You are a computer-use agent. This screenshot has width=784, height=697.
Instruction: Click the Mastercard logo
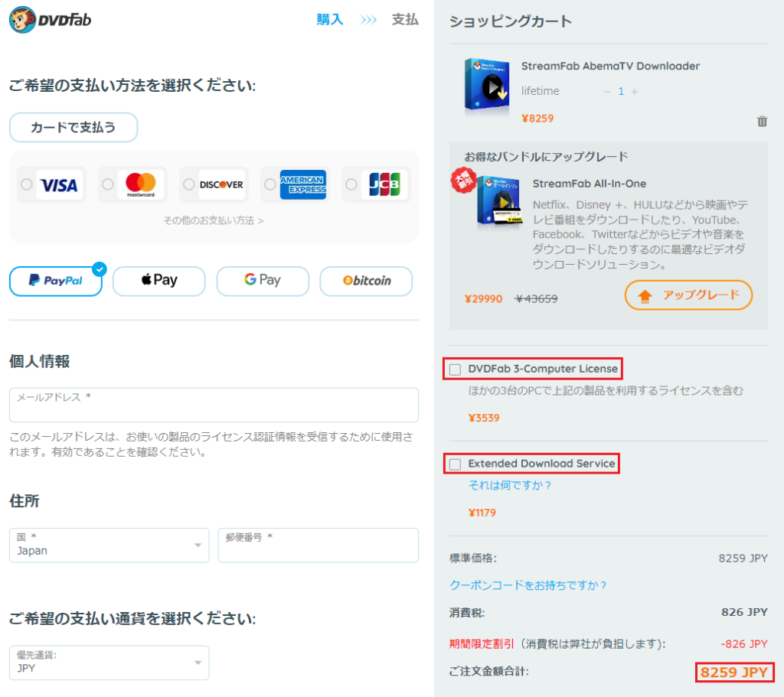pyautogui.click(x=141, y=185)
